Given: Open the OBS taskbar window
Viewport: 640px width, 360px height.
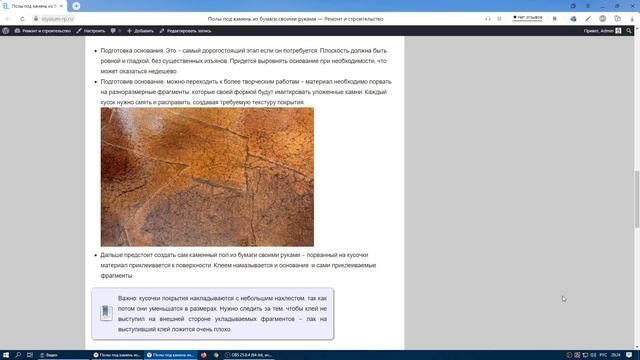Looking at the screenshot, I should click(x=248, y=355).
